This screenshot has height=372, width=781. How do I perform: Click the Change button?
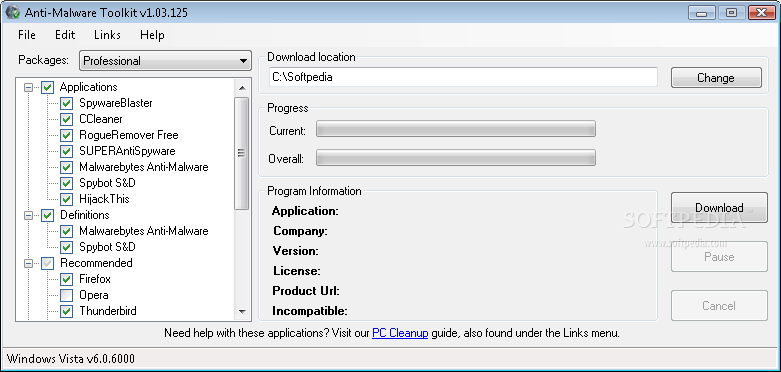(x=716, y=78)
